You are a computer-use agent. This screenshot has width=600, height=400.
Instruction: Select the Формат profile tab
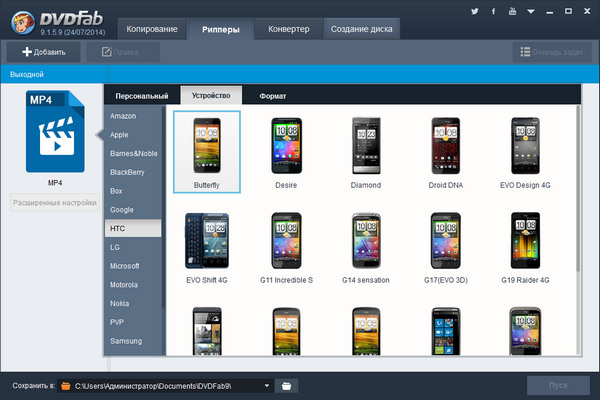click(272, 96)
